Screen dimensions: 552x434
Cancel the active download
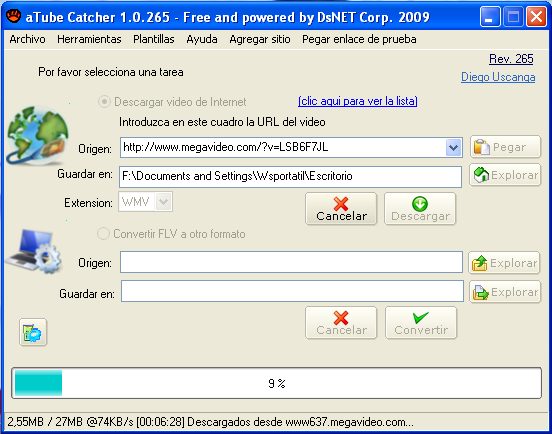341,209
